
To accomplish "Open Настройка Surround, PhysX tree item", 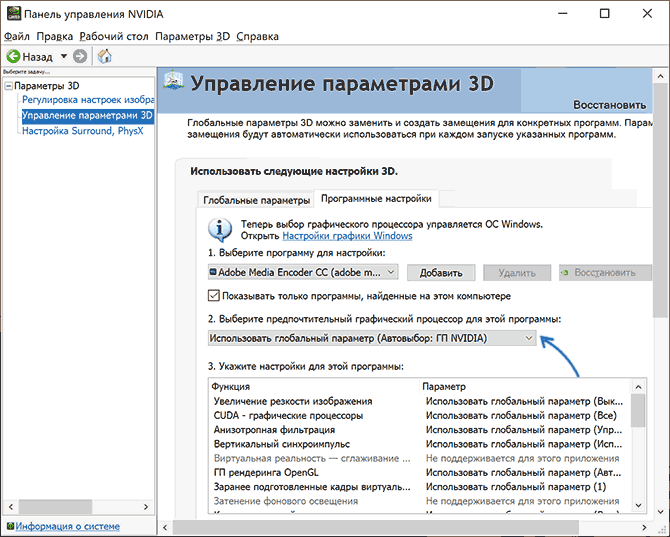I will click(82, 131).
